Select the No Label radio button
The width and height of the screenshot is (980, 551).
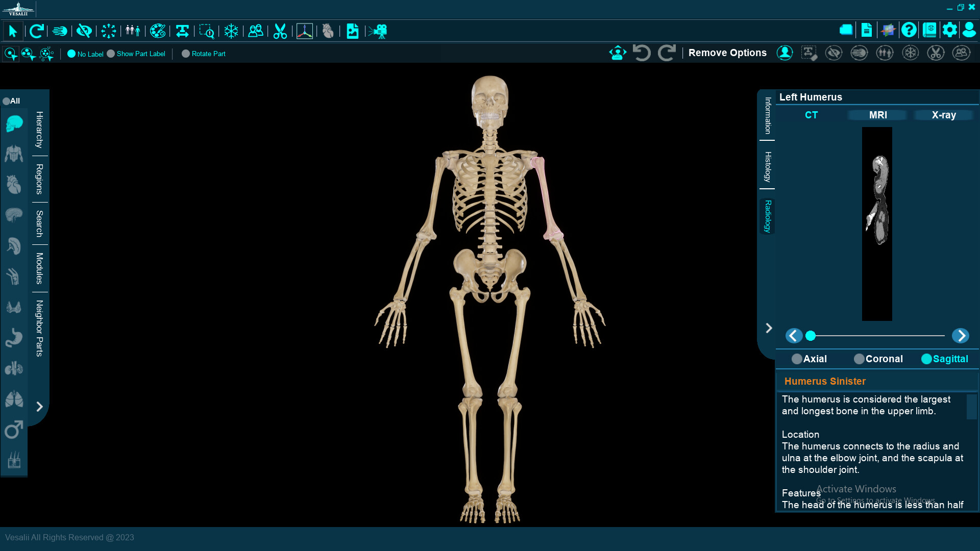[72, 54]
